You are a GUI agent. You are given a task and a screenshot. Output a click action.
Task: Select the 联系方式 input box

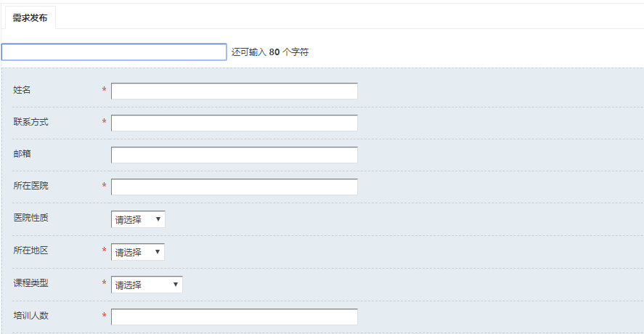click(x=234, y=123)
